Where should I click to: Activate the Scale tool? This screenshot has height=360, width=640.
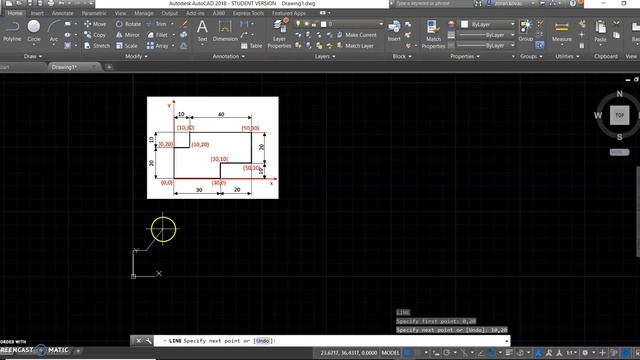pyautogui.click(x=127, y=46)
